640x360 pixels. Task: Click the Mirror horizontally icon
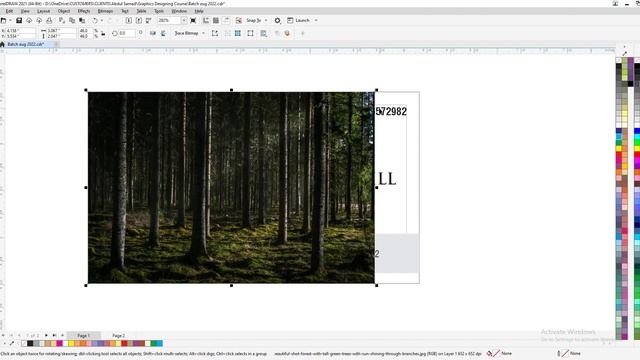[x=153, y=33]
